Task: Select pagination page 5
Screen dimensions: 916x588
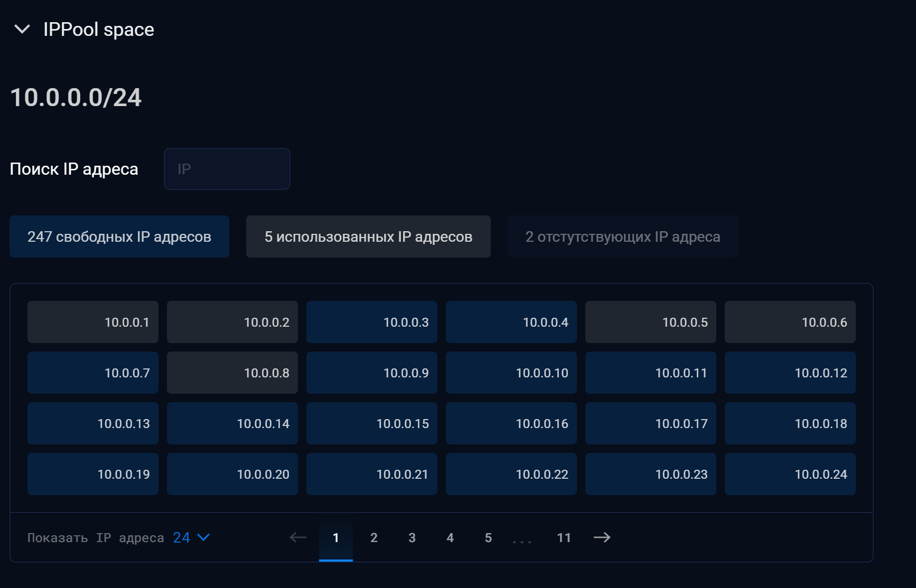Action: 488,537
